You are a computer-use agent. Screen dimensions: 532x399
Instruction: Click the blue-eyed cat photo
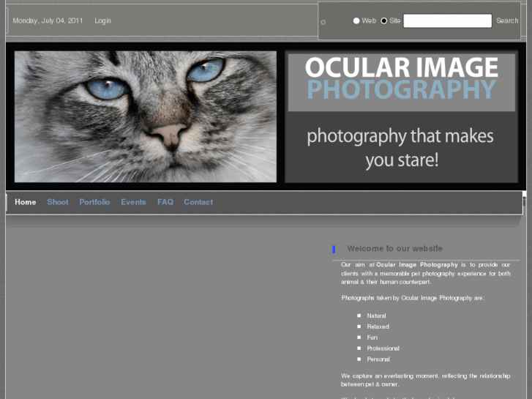pyautogui.click(x=146, y=116)
